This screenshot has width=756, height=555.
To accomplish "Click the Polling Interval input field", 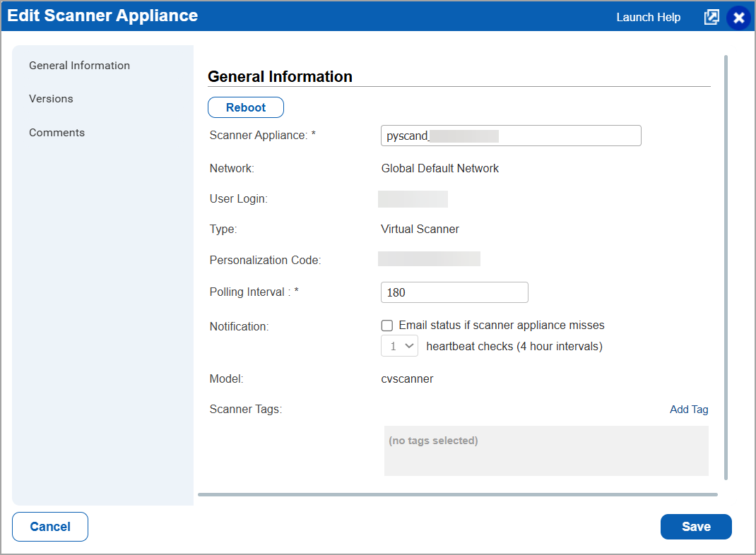I will coord(455,292).
